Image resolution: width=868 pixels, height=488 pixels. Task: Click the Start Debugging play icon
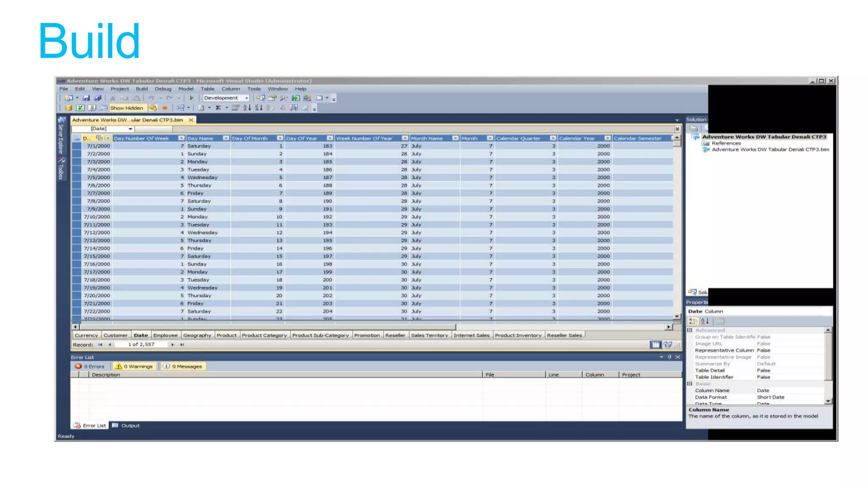click(x=191, y=98)
